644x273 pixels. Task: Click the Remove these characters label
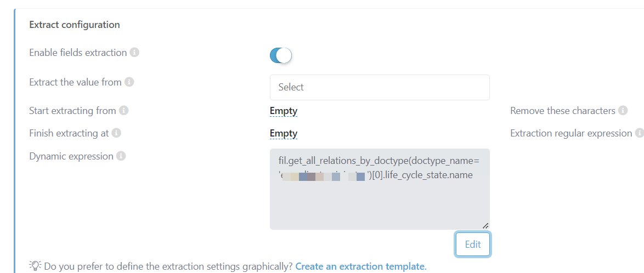tap(563, 111)
